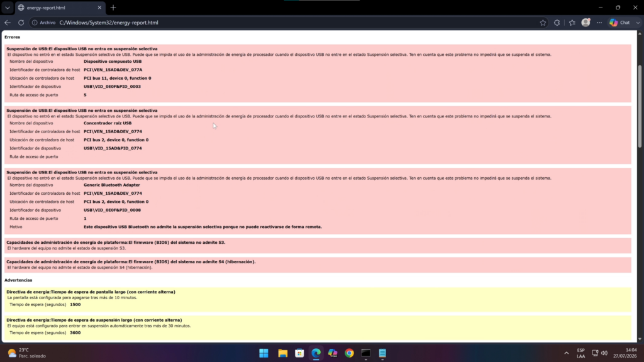644x362 pixels.
Task: Open the favorites list icon
Action: tap(572, 23)
